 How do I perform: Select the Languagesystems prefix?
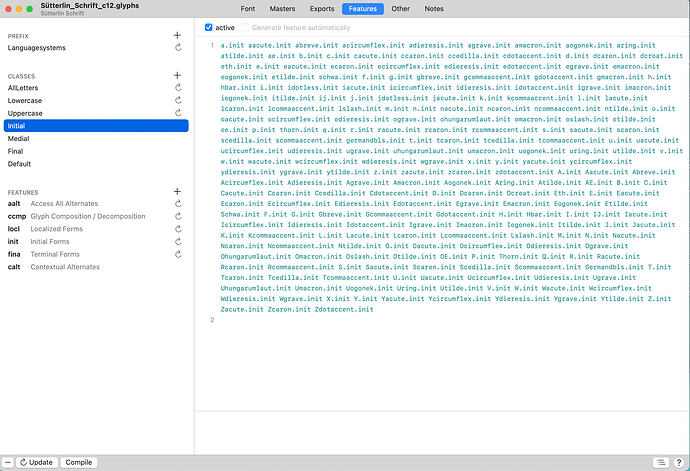click(x=96, y=48)
